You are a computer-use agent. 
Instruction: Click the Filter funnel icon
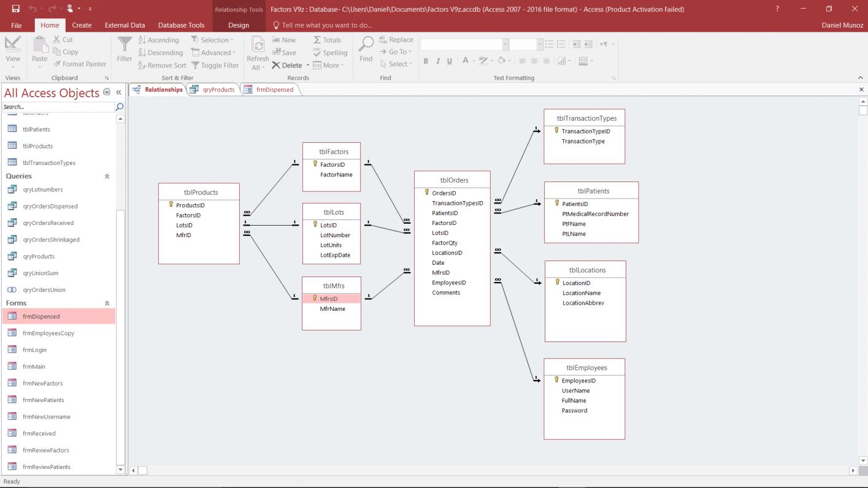(x=125, y=44)
